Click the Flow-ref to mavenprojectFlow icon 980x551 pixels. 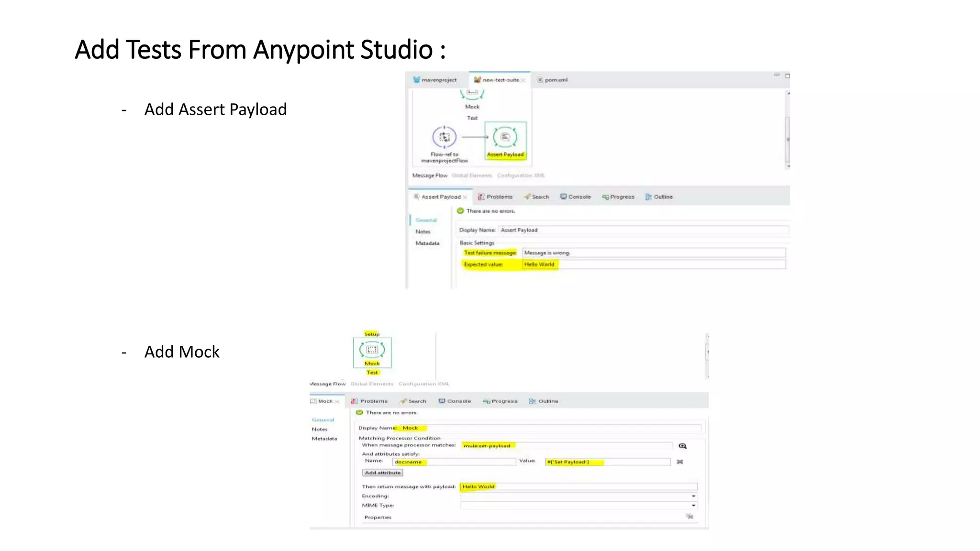click(x=444, y=137)
